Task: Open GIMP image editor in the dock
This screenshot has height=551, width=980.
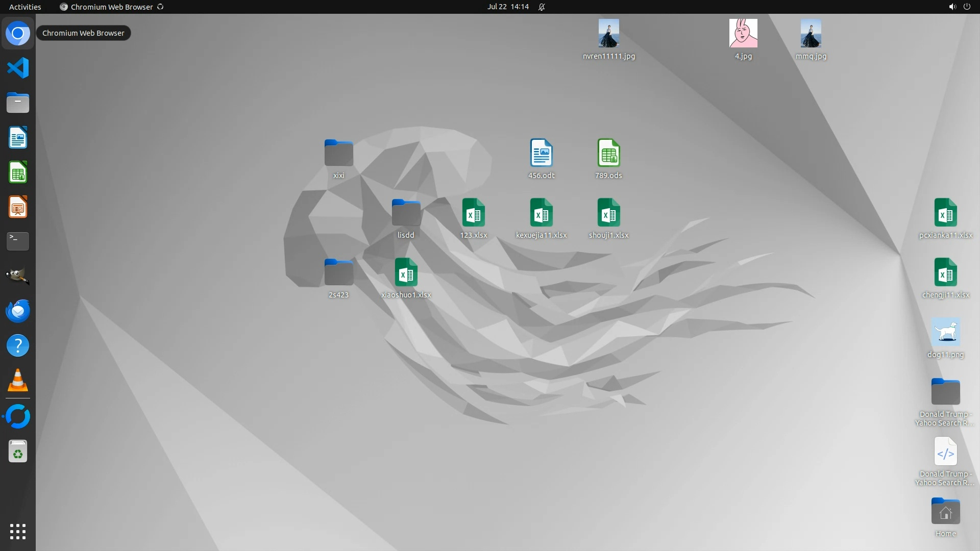Action: pyautogui.click(x=18, y=276)
